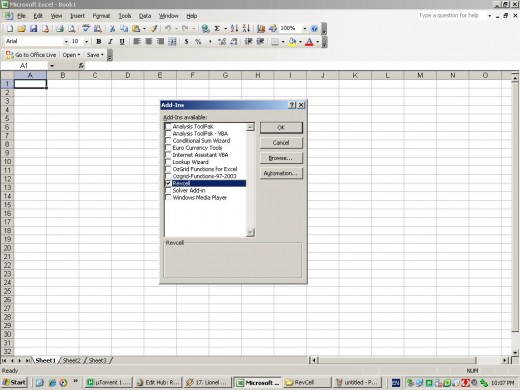This screenshot has width=520, height=390.
Task: Copy selection using the Copy icon
Action: [x=124, y=29]
